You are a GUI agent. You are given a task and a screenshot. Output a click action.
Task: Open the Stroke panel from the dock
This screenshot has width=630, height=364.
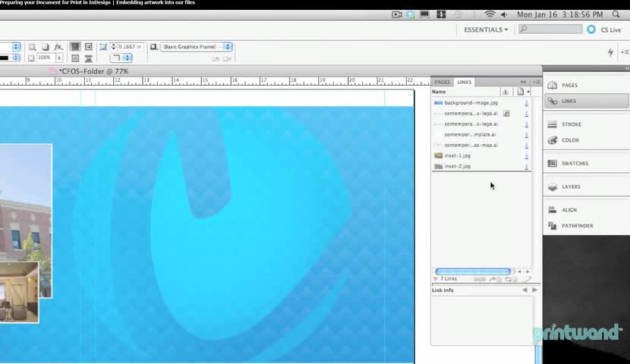586,124
